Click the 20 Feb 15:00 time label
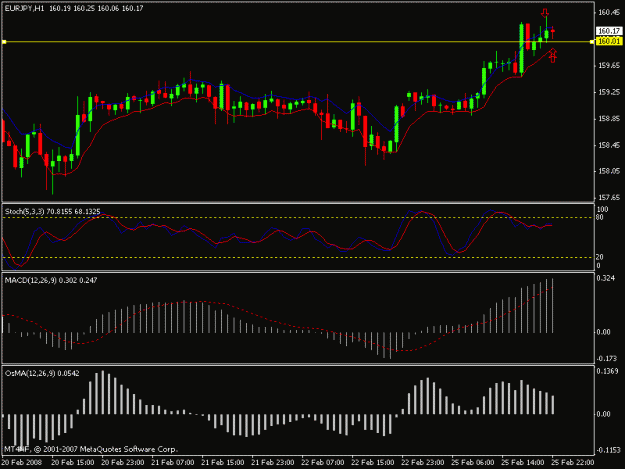 73,462
